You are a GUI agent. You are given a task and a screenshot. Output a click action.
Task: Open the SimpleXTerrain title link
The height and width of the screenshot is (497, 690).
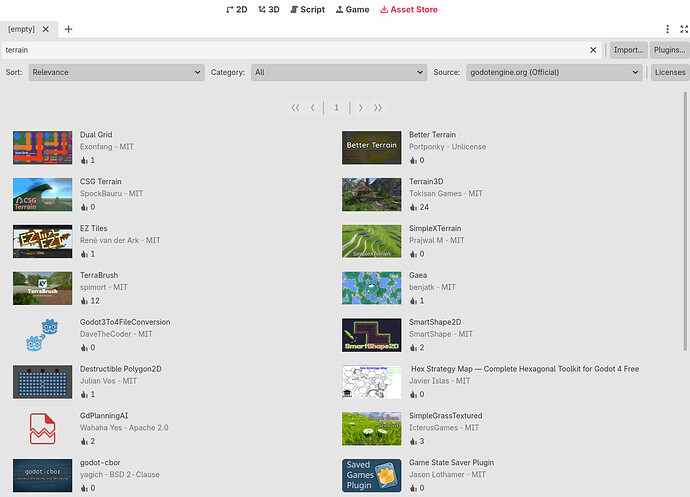435,228
